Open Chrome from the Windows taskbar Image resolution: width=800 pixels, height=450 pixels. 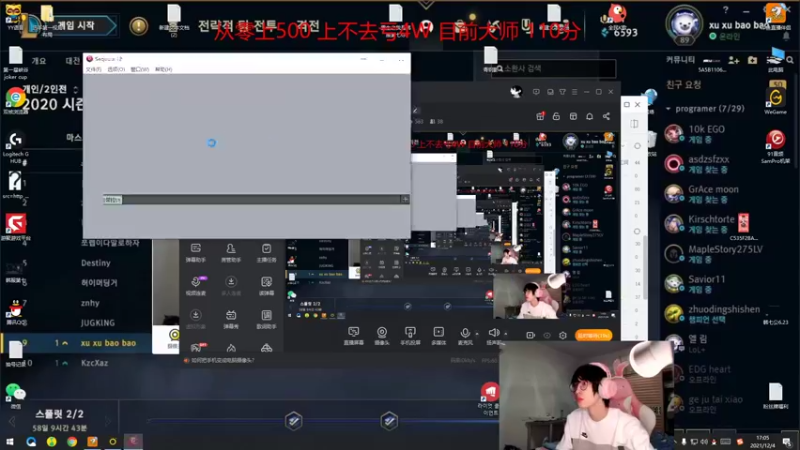point(72,441)
